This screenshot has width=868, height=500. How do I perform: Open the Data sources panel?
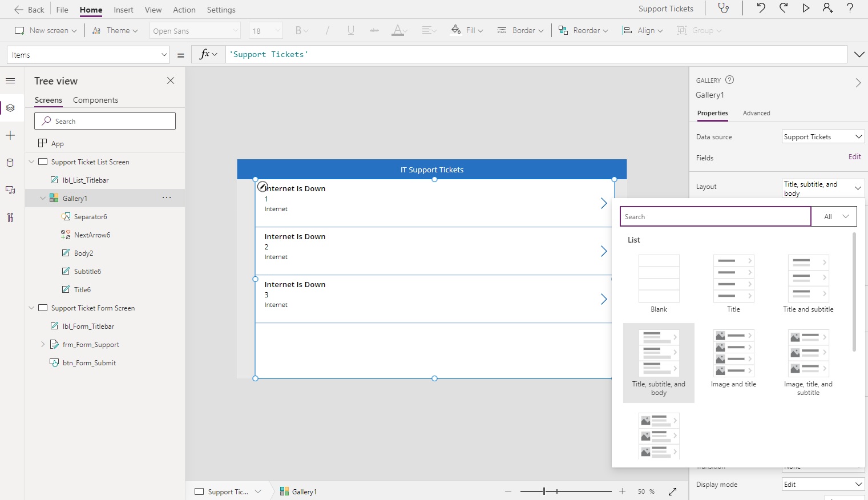pyautogui.click(x=10, y=163)
